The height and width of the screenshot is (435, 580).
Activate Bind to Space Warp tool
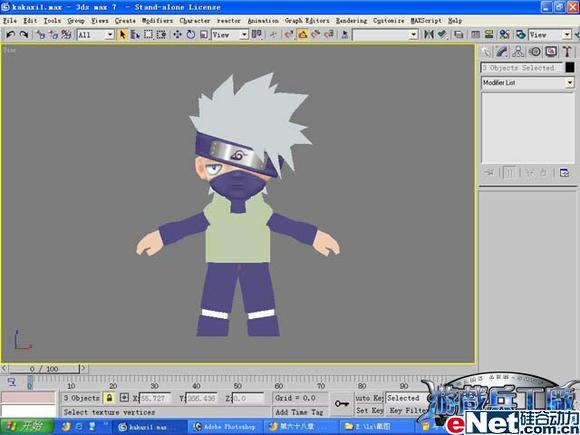click(67, 35)
